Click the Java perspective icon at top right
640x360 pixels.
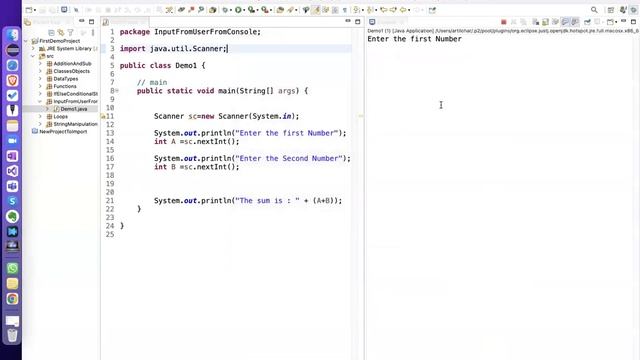point(623,10)
